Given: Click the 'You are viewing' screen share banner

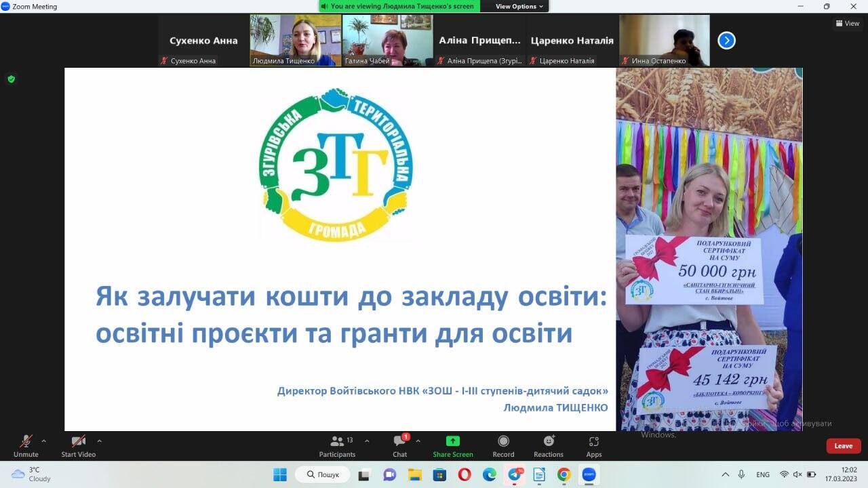Looking at the screenshot, I should [x=399, y=6].
